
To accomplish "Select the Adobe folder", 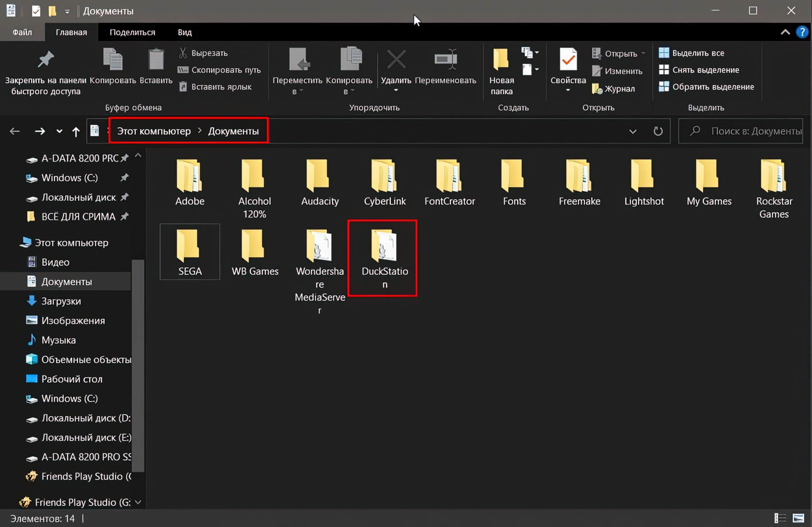I will 189,183.
